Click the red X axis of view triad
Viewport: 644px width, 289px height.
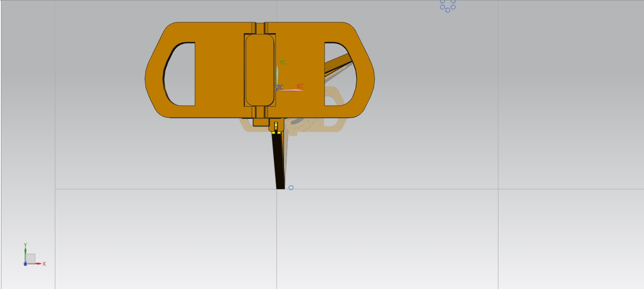(36, 264)
